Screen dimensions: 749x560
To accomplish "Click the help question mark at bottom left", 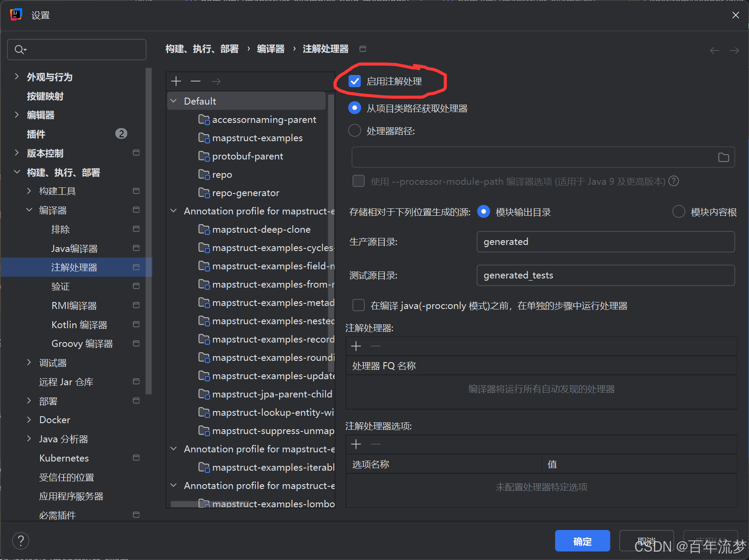I will click(20, 540).
